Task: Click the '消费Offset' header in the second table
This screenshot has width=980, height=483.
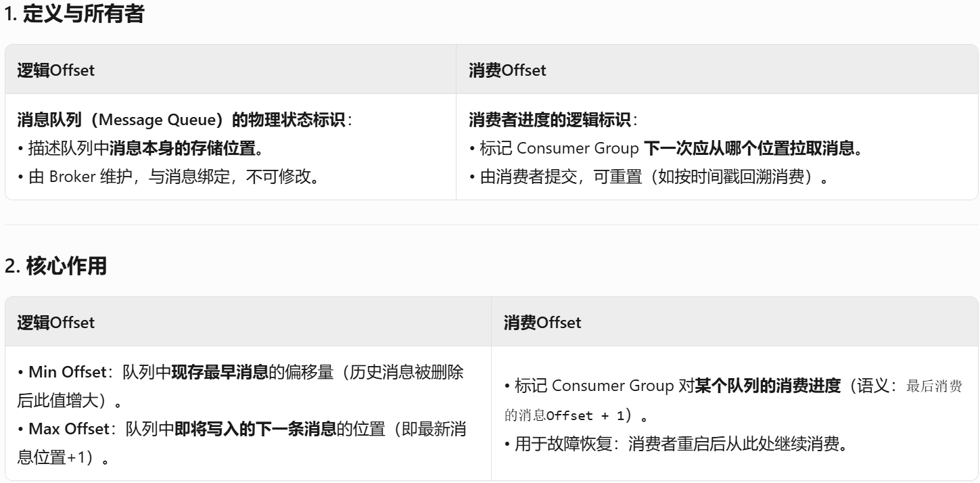Action: [x=542, y=322]
